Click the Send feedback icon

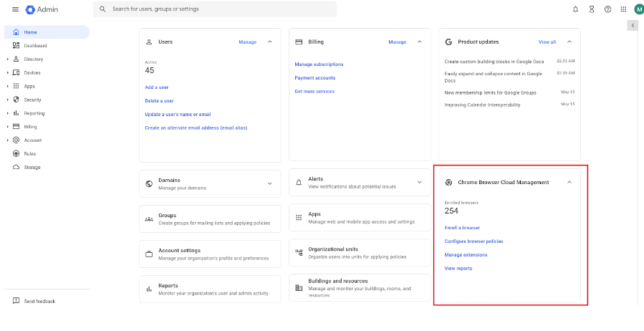16,301
